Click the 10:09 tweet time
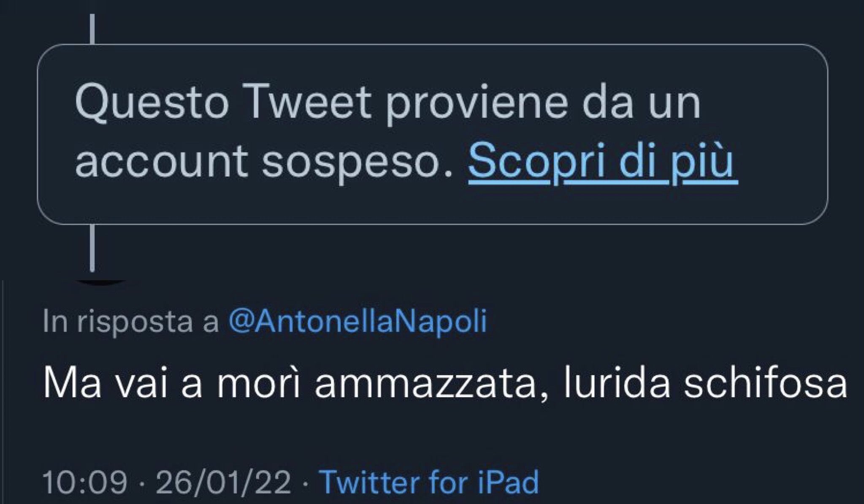The width and height of the screenshot is (864, 504). (85, 482)
